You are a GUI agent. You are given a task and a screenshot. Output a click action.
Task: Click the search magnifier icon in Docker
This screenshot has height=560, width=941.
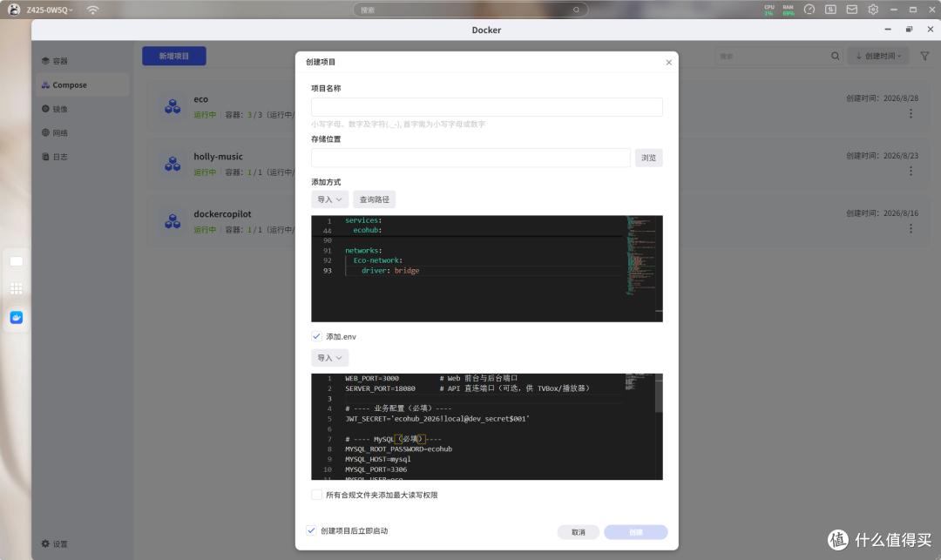tap(835, 57)
